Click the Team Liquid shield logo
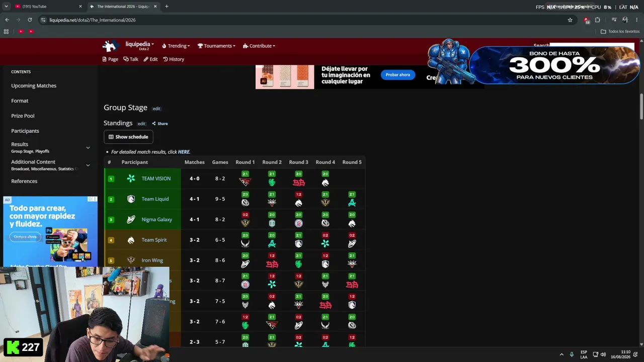 pyautogui.click(x=131, y=199)
